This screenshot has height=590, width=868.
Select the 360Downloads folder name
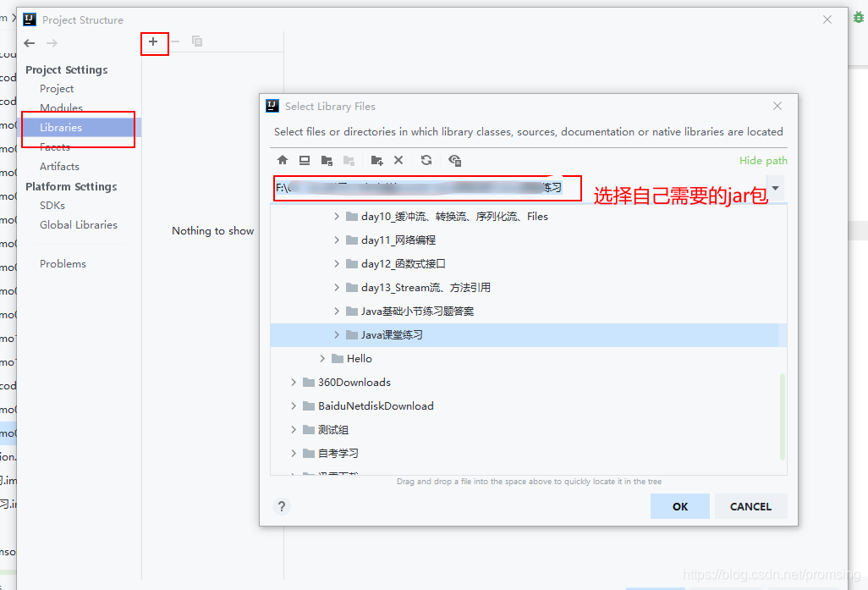(354, 383)
